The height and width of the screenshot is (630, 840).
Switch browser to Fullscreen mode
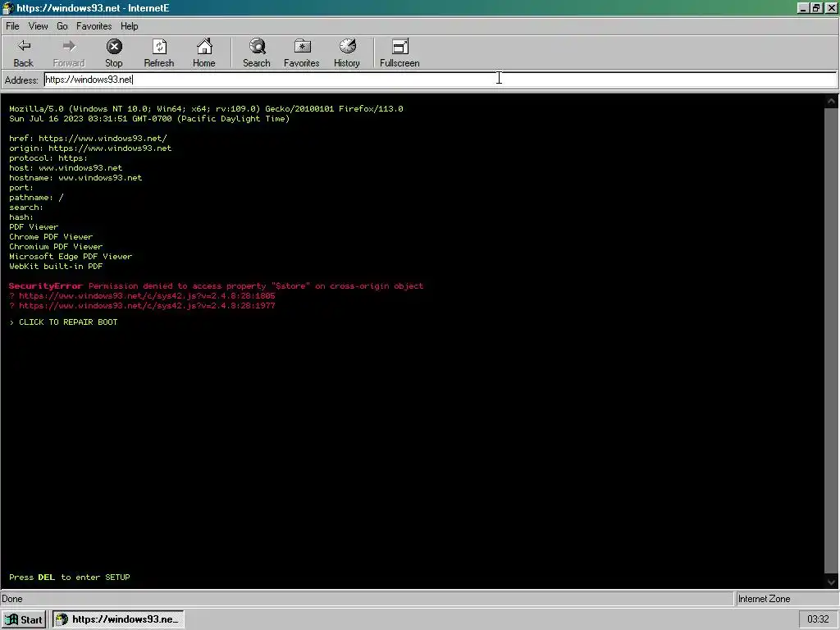[399, 53]
